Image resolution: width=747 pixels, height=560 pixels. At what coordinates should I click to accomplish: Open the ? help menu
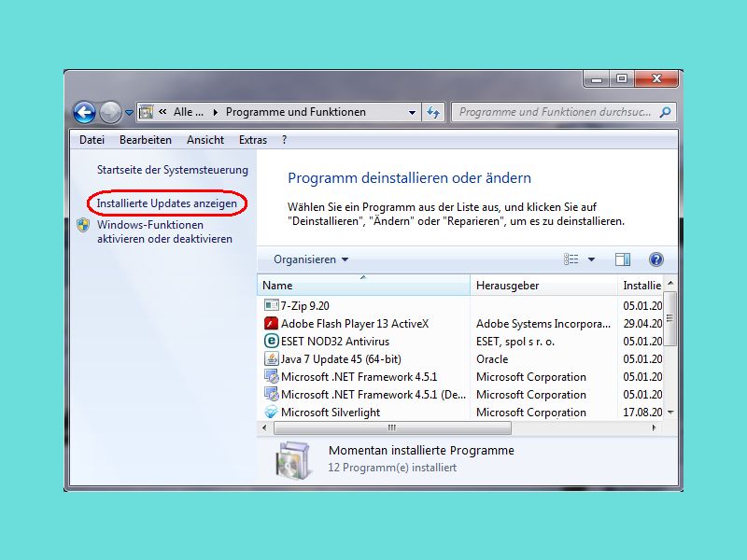pos(285,140)
